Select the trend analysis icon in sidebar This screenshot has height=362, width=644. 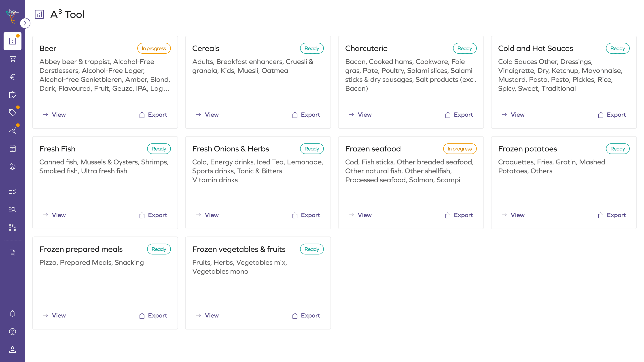[x=12, y=130]
